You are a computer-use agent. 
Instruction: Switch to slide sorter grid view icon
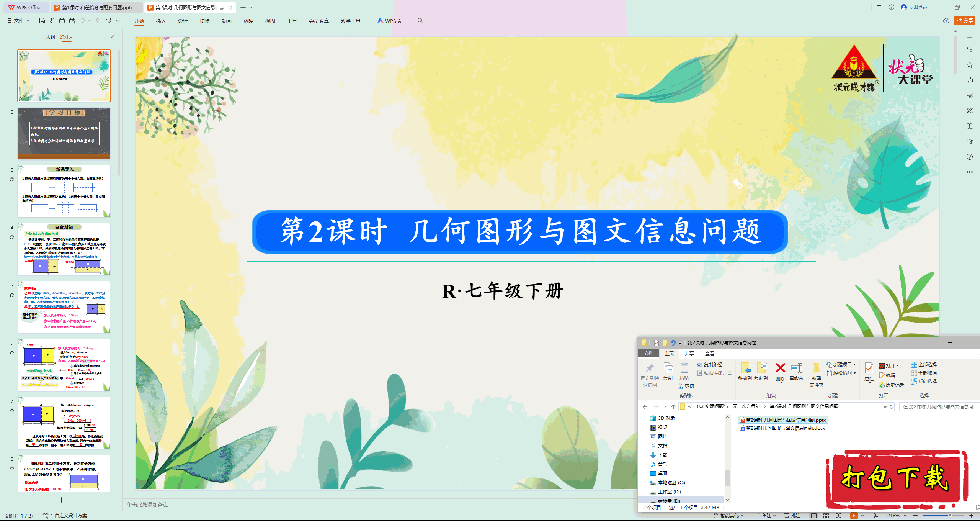point(826,516)
